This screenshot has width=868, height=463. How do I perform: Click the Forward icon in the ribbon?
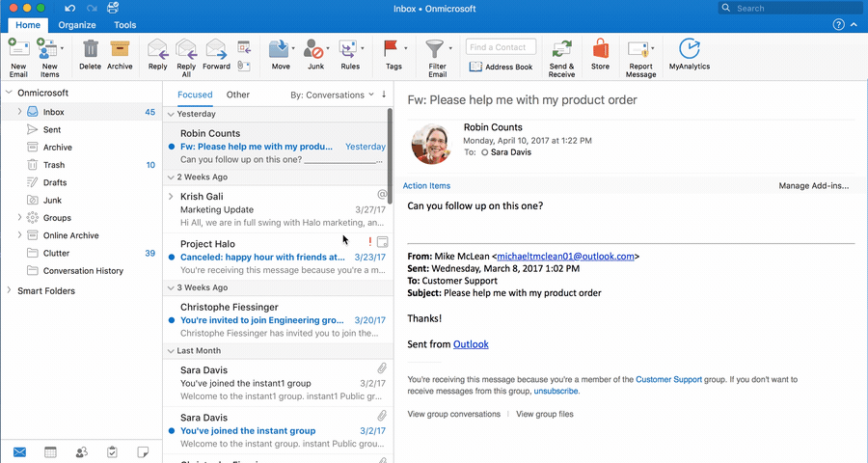(x=216, y=50)
